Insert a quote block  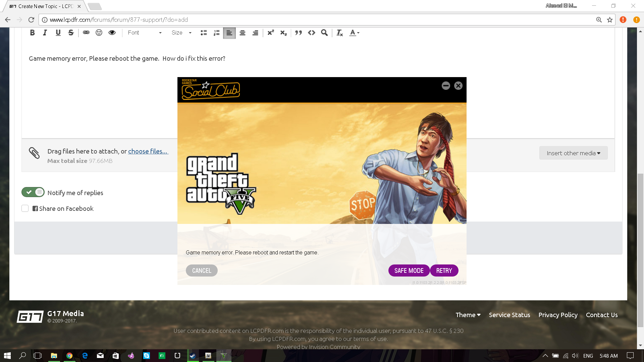point(299,33)
